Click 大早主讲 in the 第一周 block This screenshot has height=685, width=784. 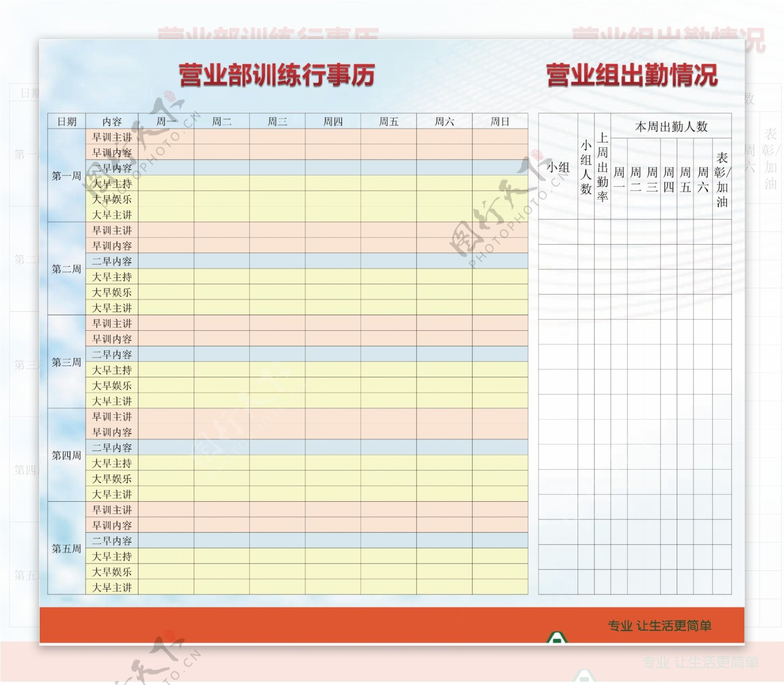point(112,215)
